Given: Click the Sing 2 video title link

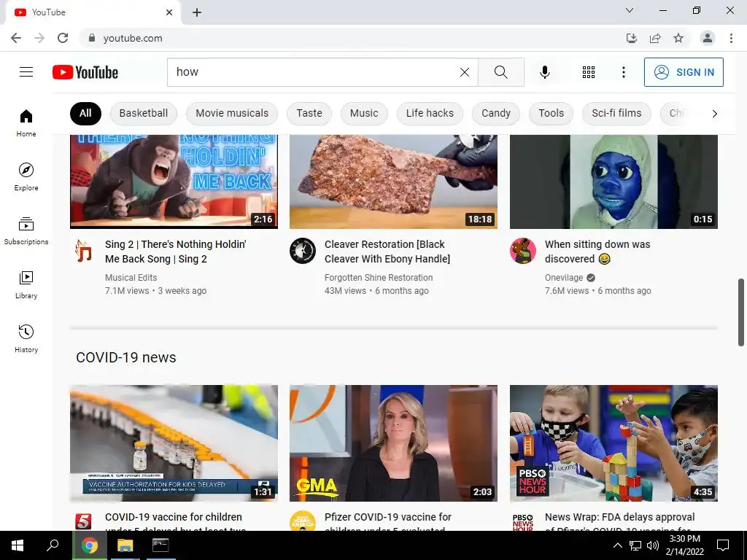Looking at the screenshot, I should point(176,252).
